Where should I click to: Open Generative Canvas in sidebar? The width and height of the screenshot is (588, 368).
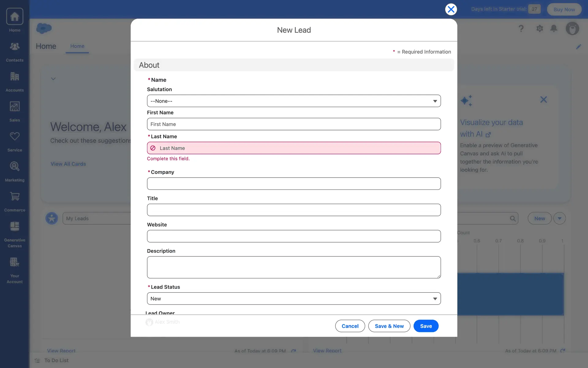coord(15,234)
